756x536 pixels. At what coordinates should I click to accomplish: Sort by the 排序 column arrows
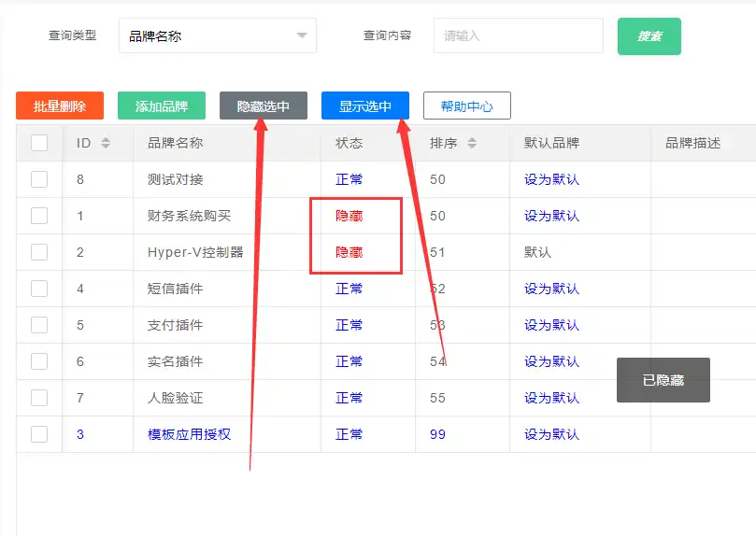point(472,143)
